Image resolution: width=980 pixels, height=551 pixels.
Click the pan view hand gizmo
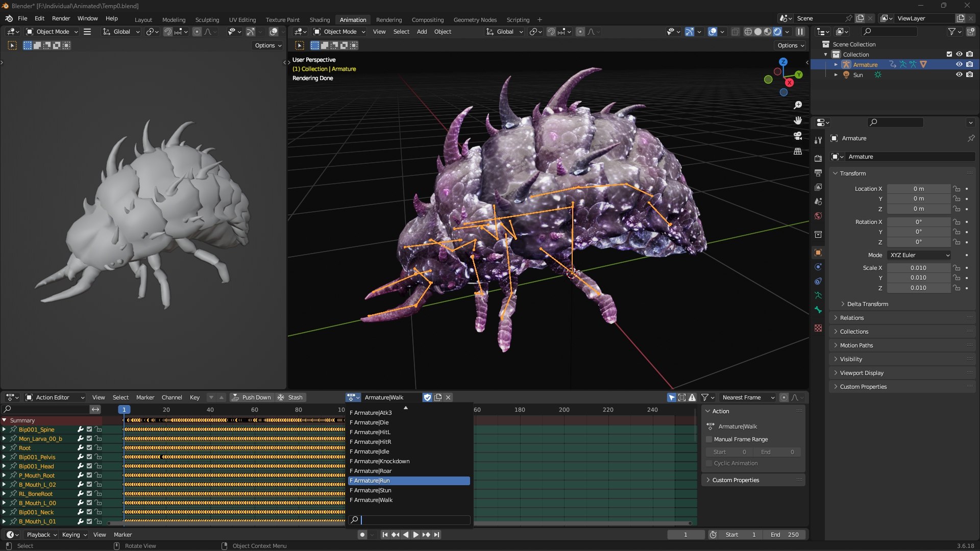pos(798,120)
